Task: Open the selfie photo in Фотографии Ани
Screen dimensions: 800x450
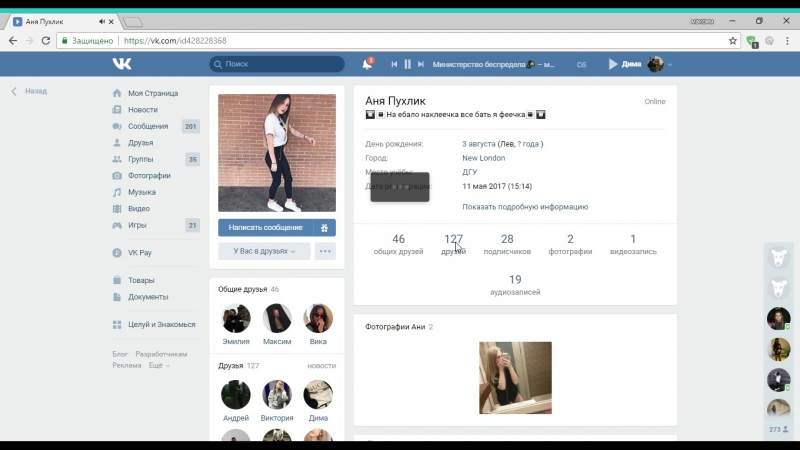Action: [x=515, y=378]
